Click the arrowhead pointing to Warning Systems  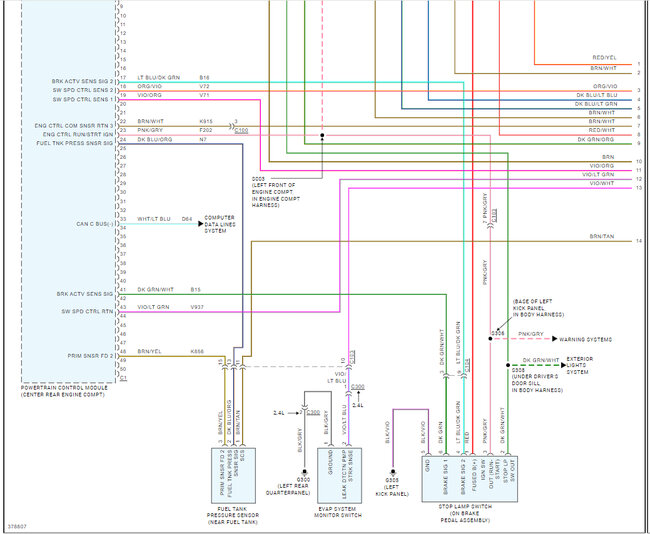click(x=555, y=339)
